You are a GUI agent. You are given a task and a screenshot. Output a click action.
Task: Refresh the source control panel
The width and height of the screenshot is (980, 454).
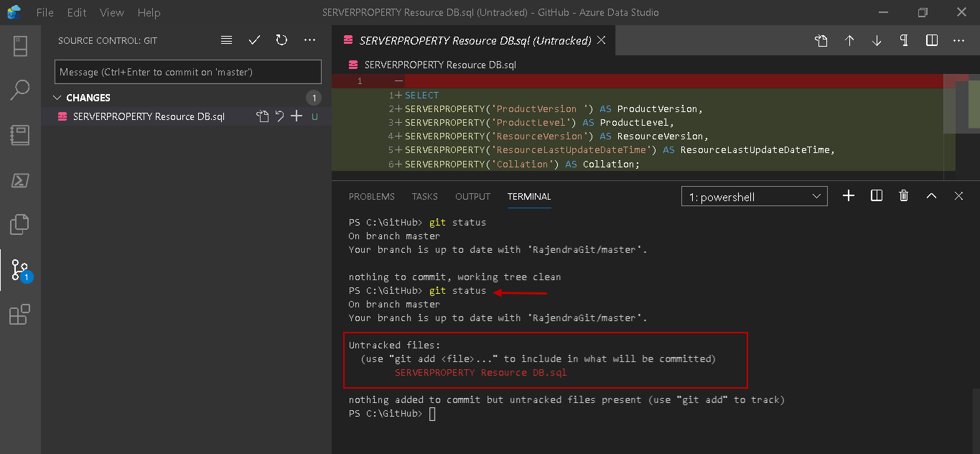(281, 41)
